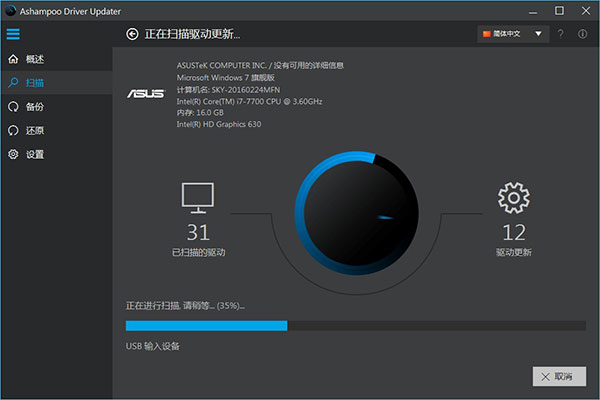Click the info icon in header

[x=582, y=34]
